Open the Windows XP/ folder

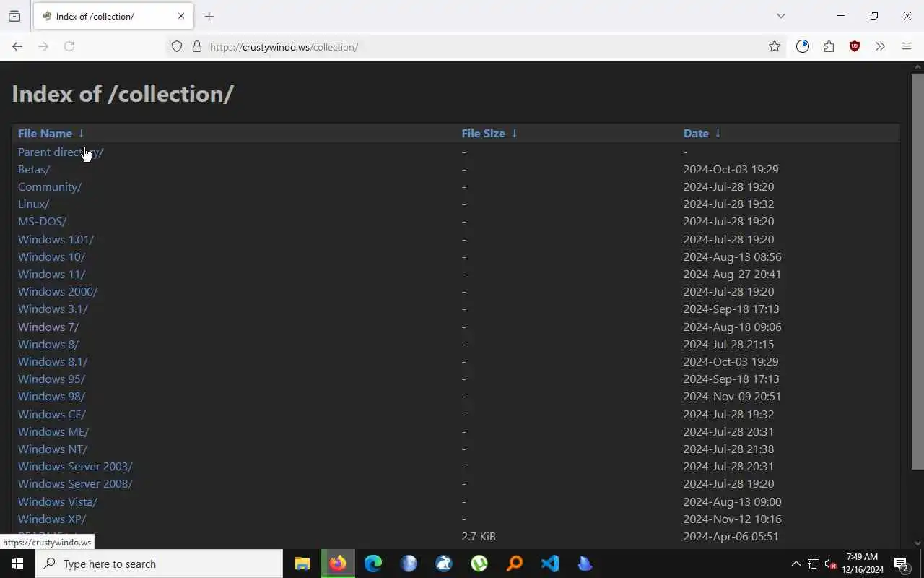click(52, 519)
